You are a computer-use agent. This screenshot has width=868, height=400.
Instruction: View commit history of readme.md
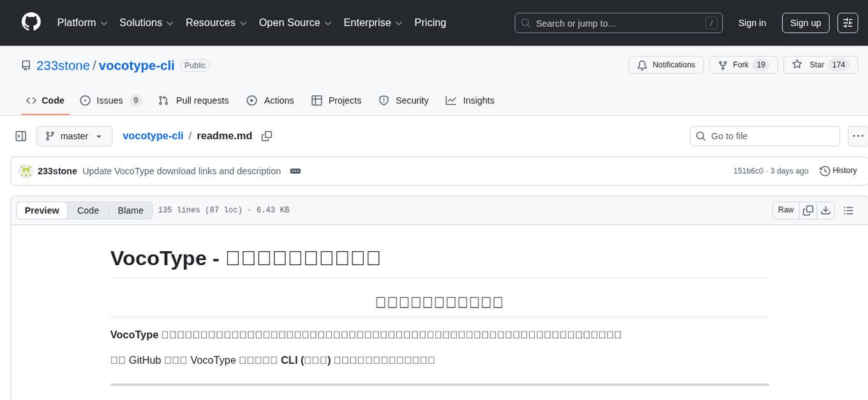838,171
